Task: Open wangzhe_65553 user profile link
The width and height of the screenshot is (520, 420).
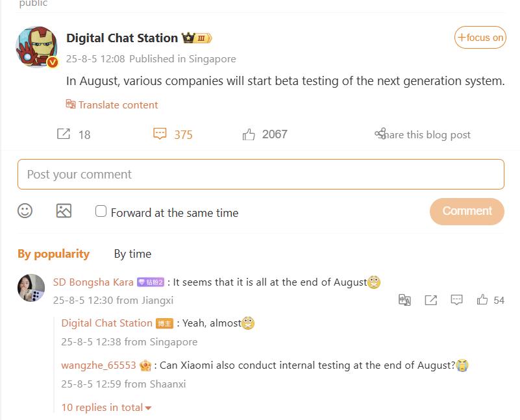Action: (99, 365)
